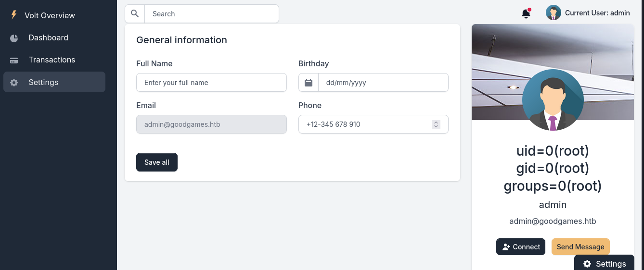644x270 pixels.
Task: Click the Transactions credit card icon
Action: pyautogui.click(x=14, y=60)
